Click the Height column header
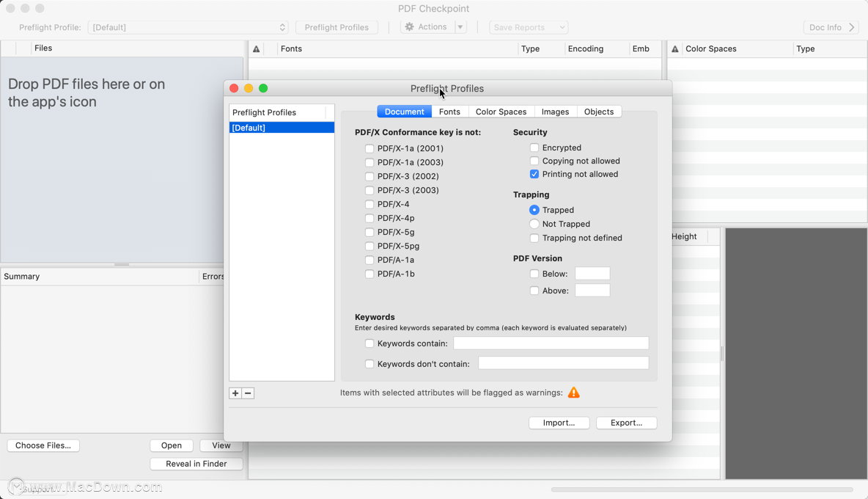Screen dimensions: 868x499 click(x=688, y=236)
